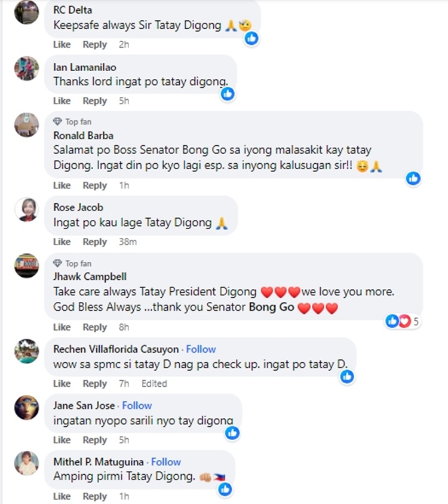The height and width of the screenshot is (504, 448).
Task: Open reactions on Ronald Barba's comment
Action: pyautogui.click(x=413, y=178)
